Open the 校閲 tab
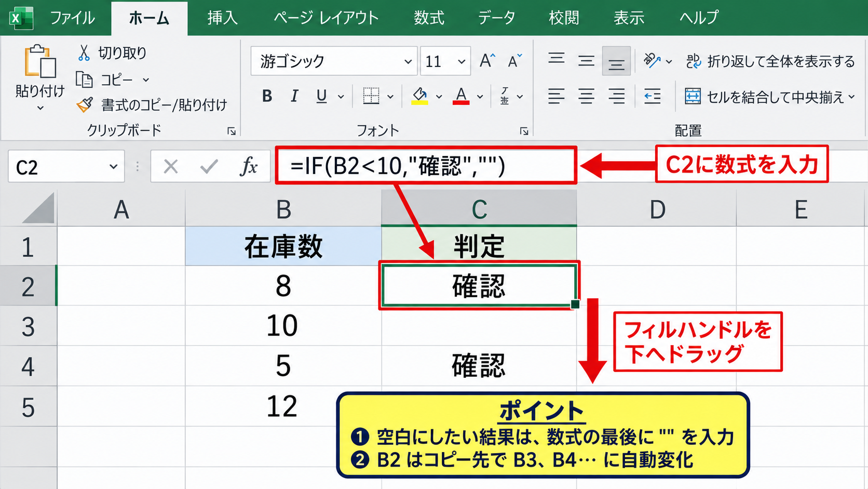868x489 pixels. point(564,18)
